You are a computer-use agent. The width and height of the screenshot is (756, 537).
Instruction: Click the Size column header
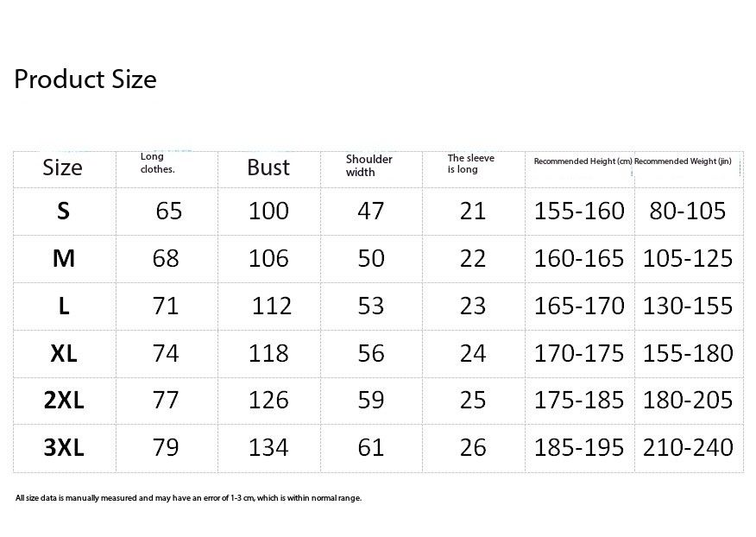62,167
